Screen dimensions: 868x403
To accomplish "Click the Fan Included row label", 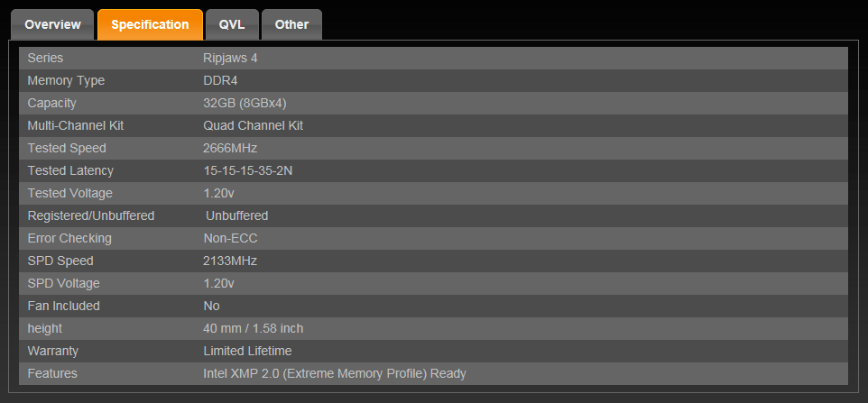I will (63, 306).
